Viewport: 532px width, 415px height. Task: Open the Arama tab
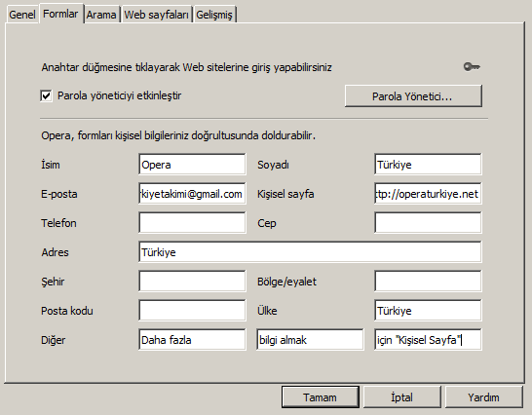tap(101, 15)
